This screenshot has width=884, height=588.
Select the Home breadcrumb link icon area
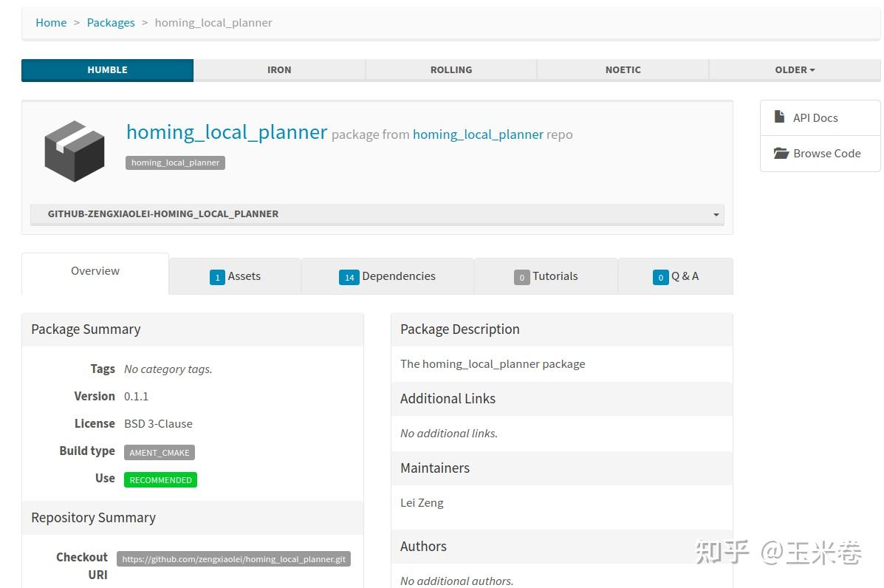tap(50, 22)
